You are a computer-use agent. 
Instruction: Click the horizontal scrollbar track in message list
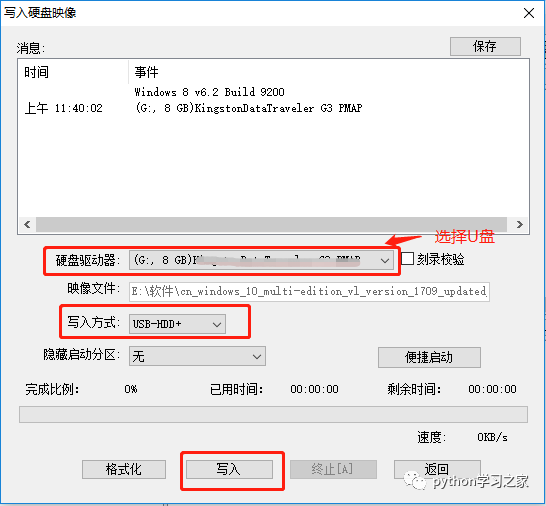(271, 224)
